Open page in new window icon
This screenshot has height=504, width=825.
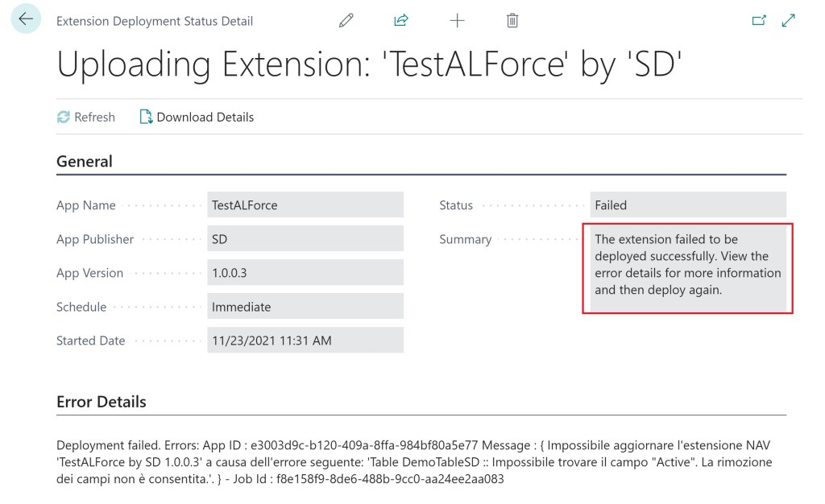758,21
